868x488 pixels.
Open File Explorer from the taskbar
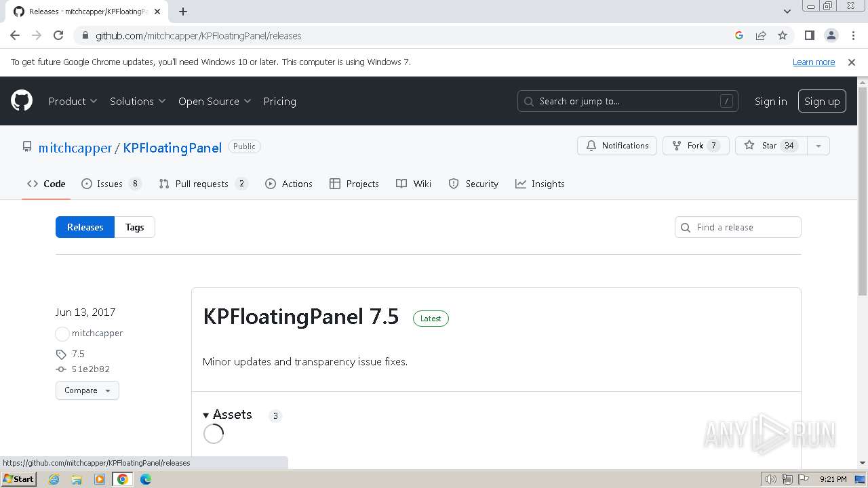(x=77, y=479)
